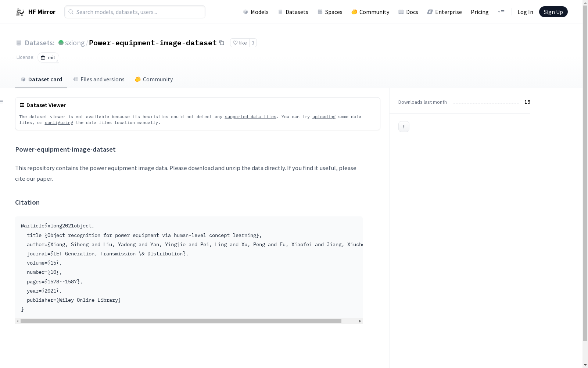The height and width of the screenshot is (368, 588).
Task: Click the @article{xiong2021object, line
Action: [x=58, y=226]
